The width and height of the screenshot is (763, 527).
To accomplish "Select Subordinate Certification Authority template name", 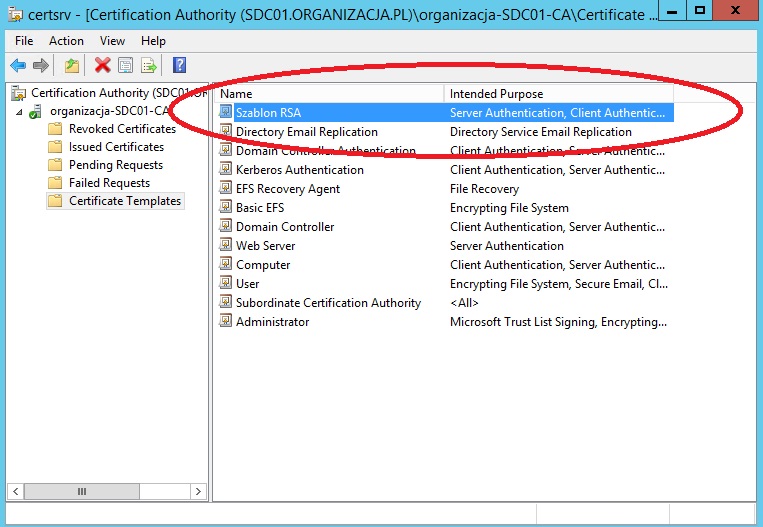I will pyautogui.click(x=328, y=302).
